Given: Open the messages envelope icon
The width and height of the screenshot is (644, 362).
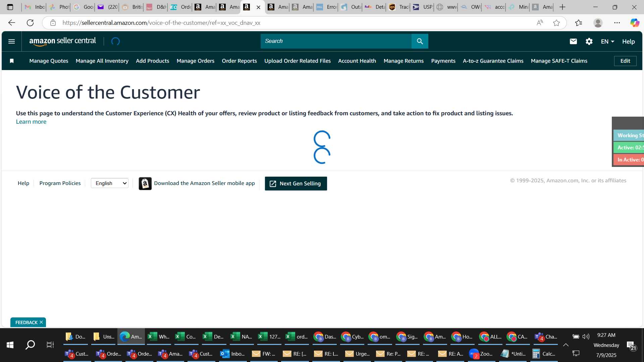Looking at the screenshot, I should point(573,41).
